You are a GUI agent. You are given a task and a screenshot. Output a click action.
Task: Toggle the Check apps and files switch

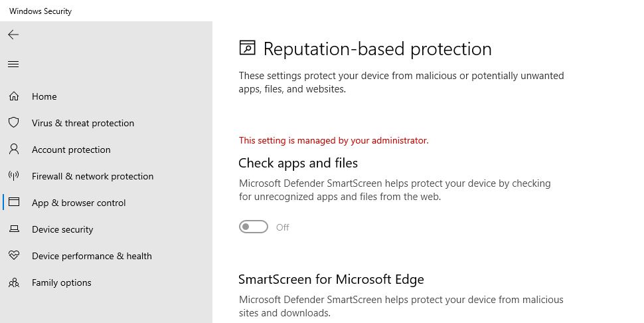click(x=254, y=227)
